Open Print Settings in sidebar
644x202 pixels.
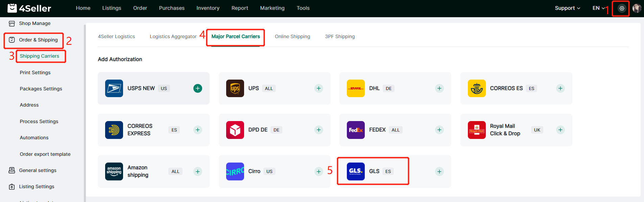35,73
